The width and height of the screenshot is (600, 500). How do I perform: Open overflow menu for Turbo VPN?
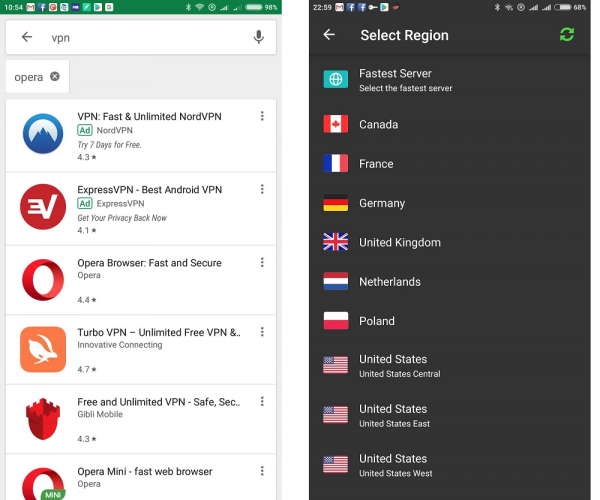tap(262, 333)
